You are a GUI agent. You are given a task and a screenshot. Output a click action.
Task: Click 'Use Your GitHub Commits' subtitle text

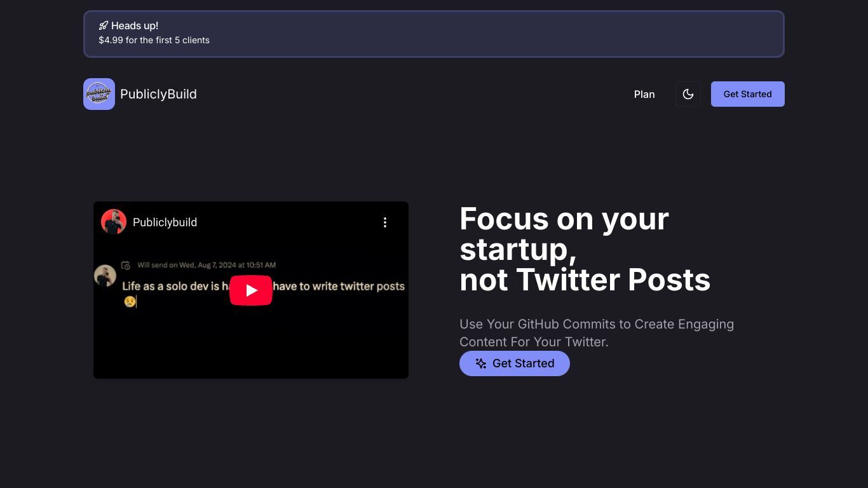tap(597, 333)
